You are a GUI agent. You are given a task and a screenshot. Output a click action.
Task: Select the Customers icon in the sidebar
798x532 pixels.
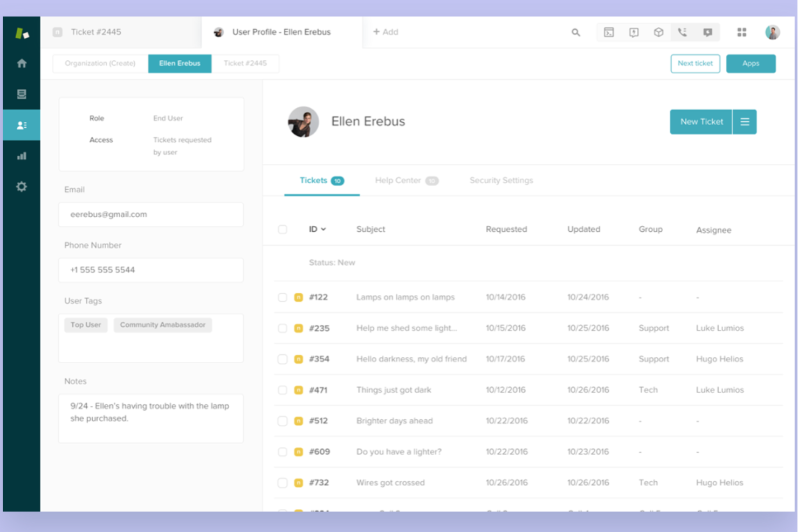click(x=22, y=125)
